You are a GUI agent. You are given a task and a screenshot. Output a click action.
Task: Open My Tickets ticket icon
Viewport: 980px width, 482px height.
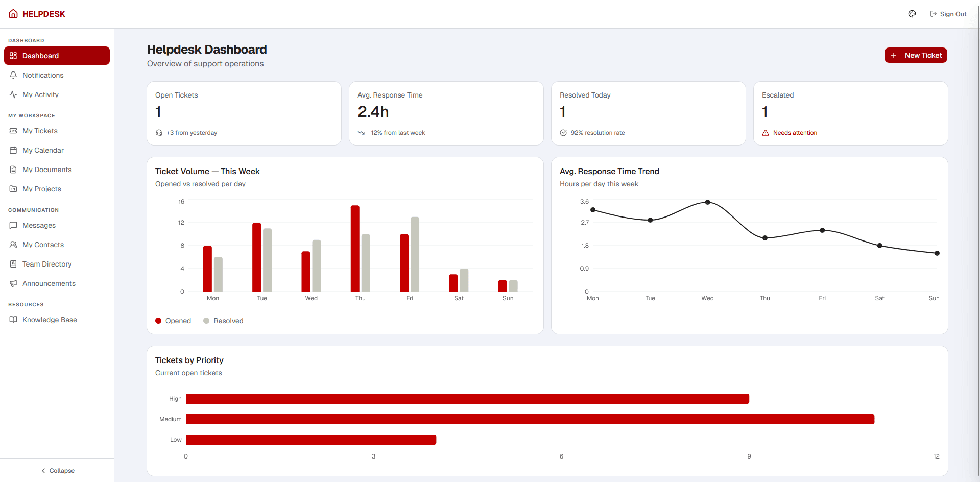(13, 131)
